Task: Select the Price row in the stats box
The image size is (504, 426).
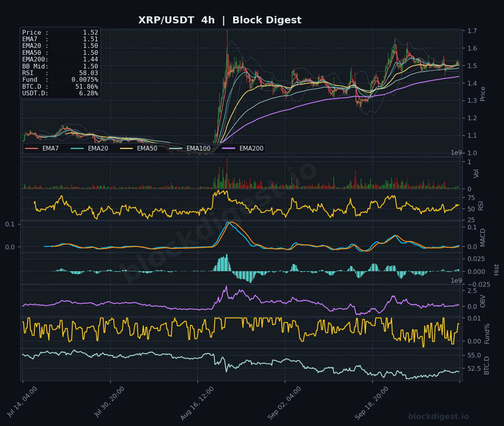Action: [60, 33]
